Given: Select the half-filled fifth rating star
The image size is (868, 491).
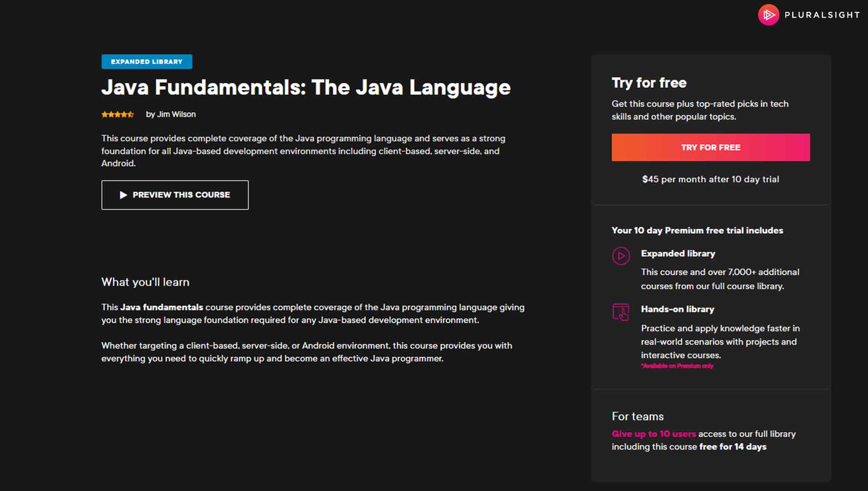Looking at the screenshot, I should point(131,114).
